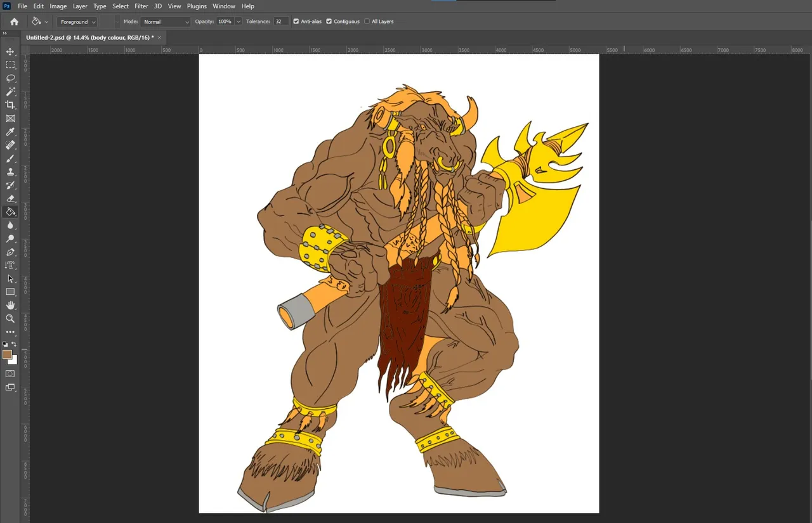The height and width of the screenshot is (523, 812).
Task: Select the Eyedropper tool
Action: pos(10,132)
